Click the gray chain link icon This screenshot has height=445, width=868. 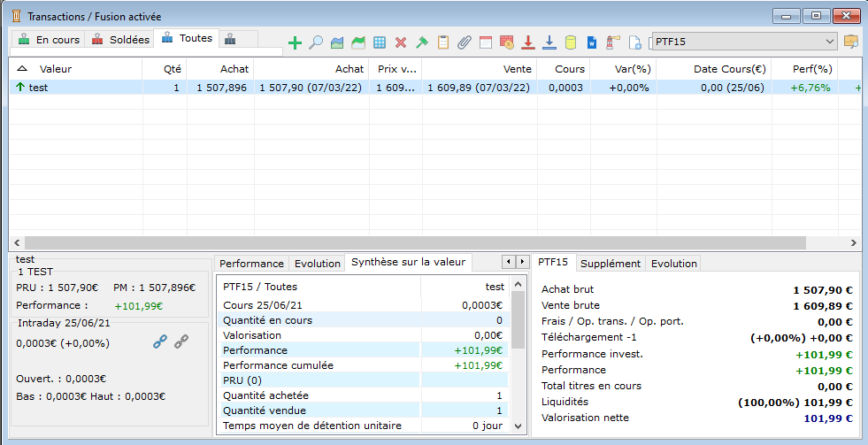point(181,342)
